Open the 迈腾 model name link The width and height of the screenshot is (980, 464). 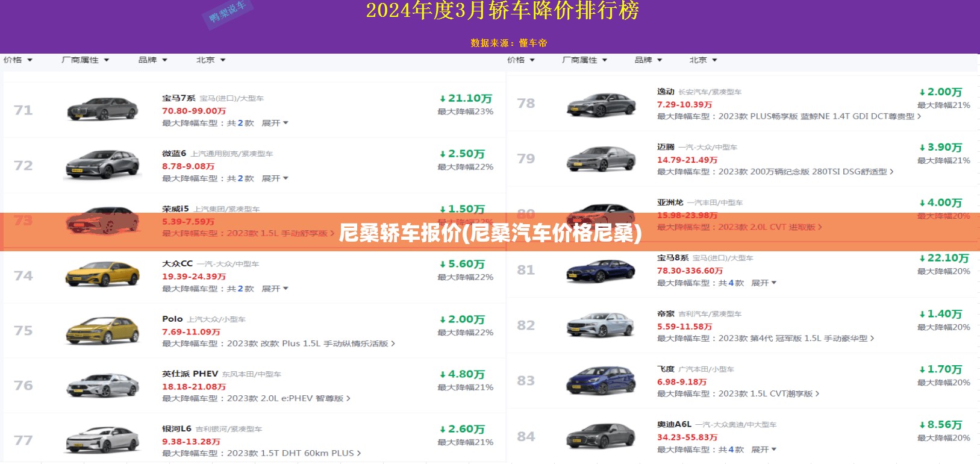(666, 147)
